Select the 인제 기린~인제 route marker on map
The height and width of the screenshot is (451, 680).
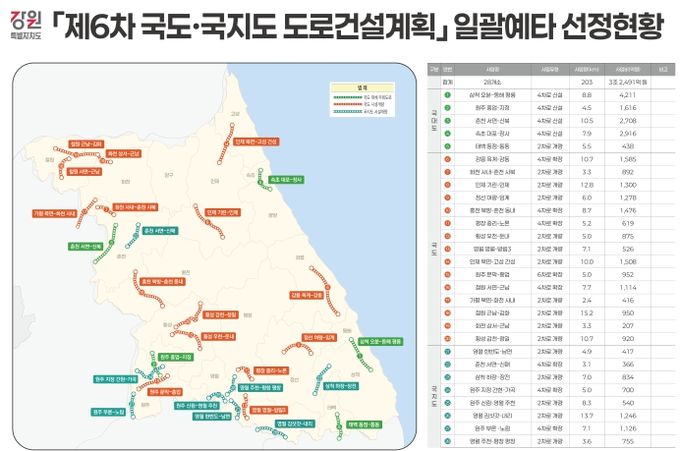(223, 212)
